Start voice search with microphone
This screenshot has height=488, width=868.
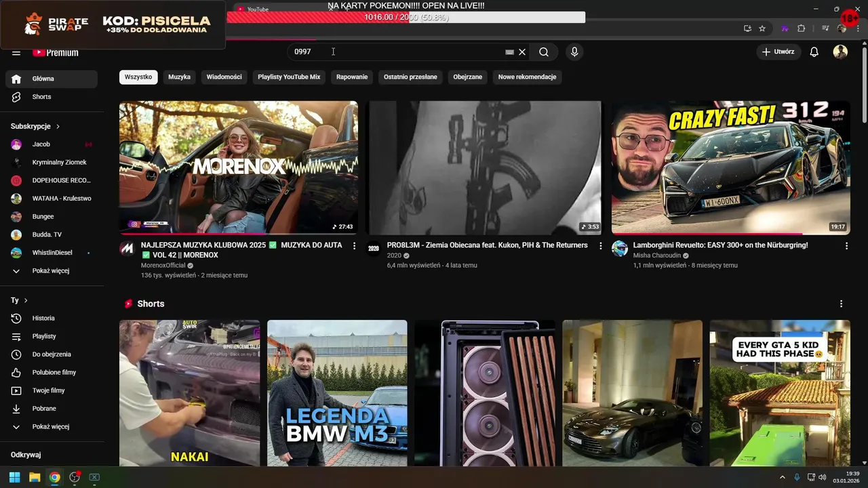(574, 52)
